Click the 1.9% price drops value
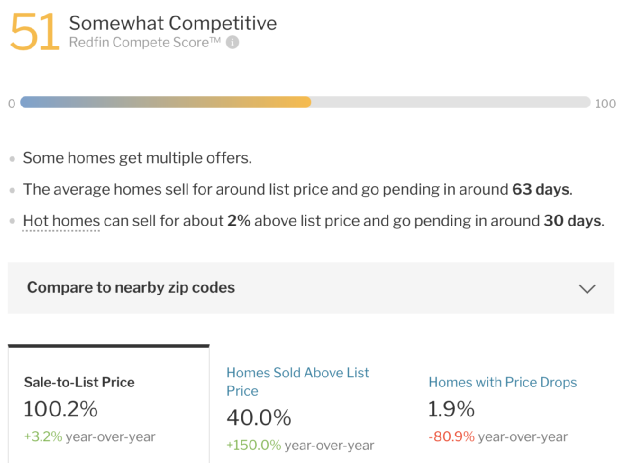The height and width of the screenshot is (463, 624). click(x=451, y=409)
